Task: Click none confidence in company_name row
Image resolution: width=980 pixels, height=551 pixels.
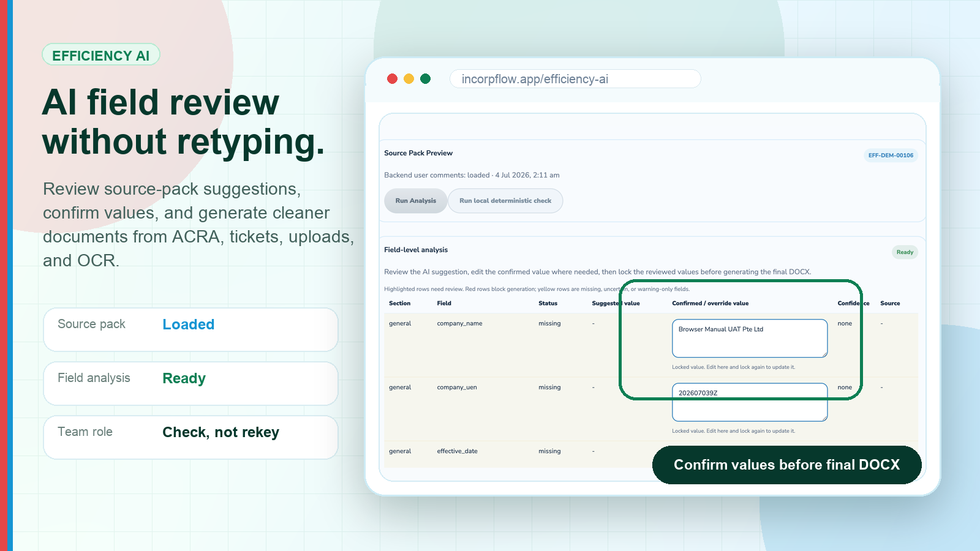Action: pyautogui.click(x=845, y=323)
